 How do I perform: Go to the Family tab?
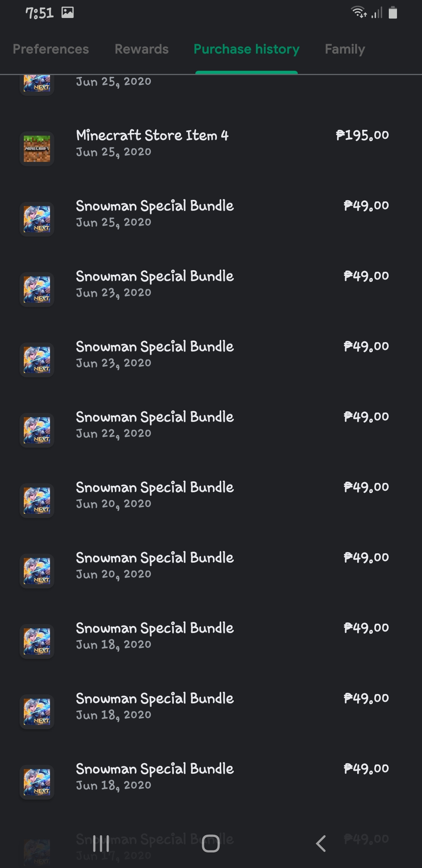pyautogui.click(x=345, y=49)
